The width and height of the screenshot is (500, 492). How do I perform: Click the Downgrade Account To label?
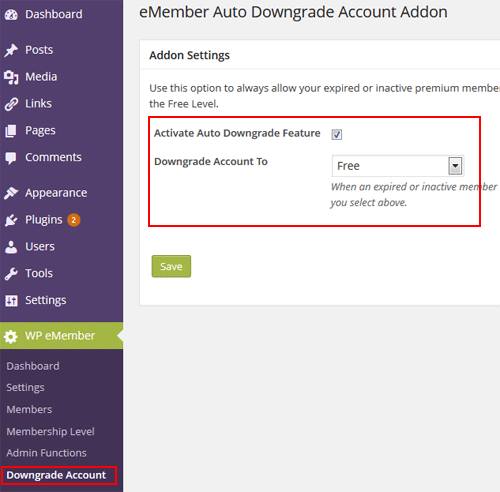[x=211, y=162]
